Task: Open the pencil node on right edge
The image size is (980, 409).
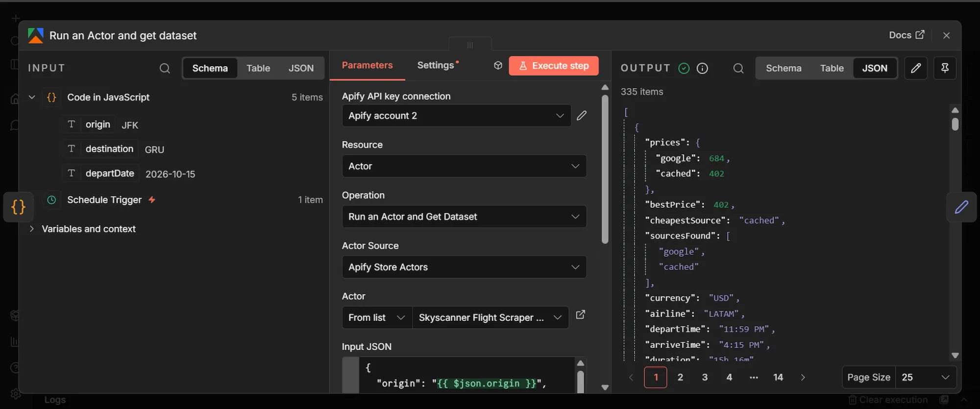Action: (x=961, y=207)
